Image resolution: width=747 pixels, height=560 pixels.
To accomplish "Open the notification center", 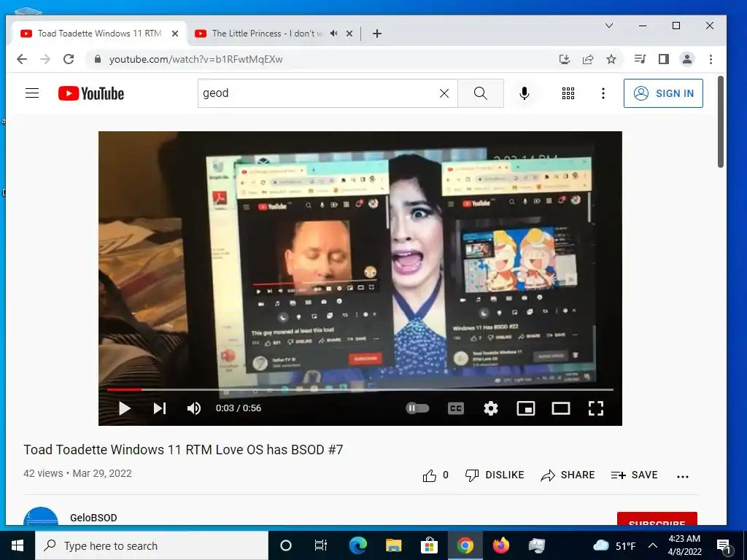I will (x=724, y=545).
